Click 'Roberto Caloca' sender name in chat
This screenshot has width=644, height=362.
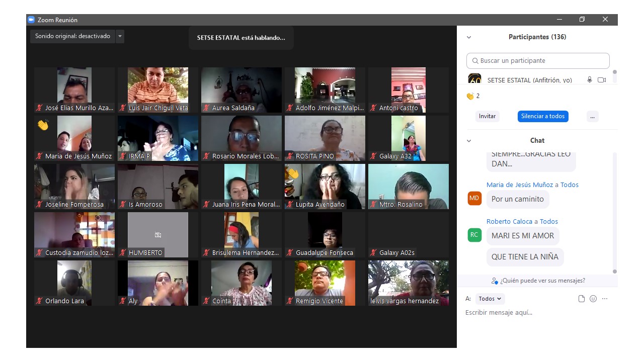point(509,221)
